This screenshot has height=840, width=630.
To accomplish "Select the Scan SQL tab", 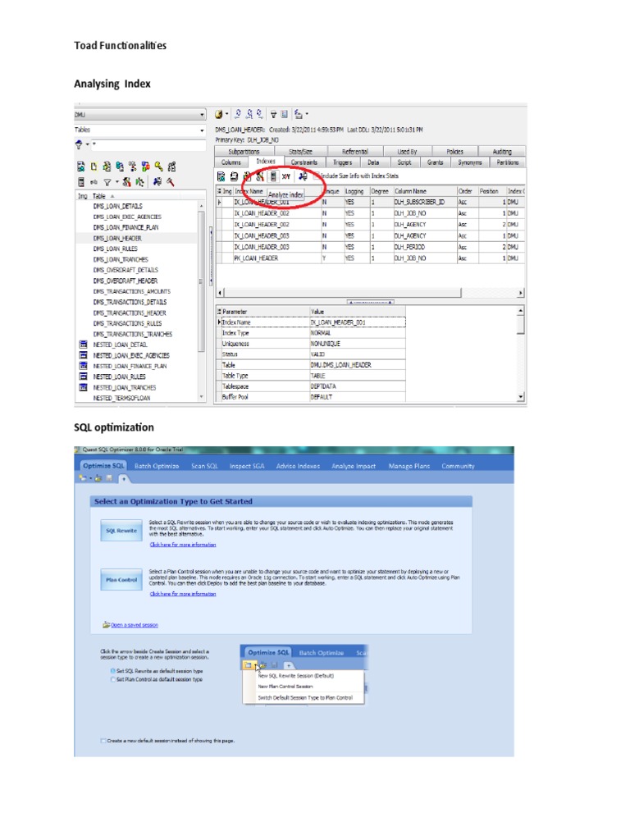I will 204,466.
